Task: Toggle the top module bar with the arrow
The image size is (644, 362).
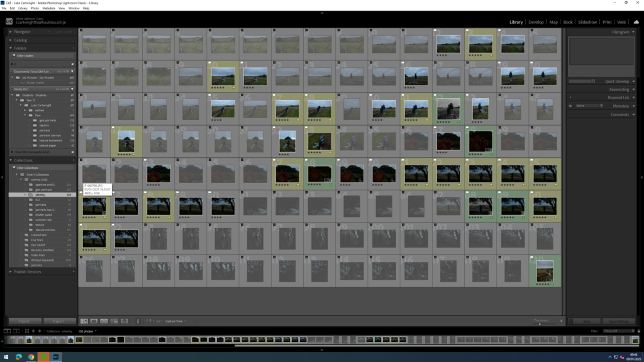Action: tap(322, 13)
